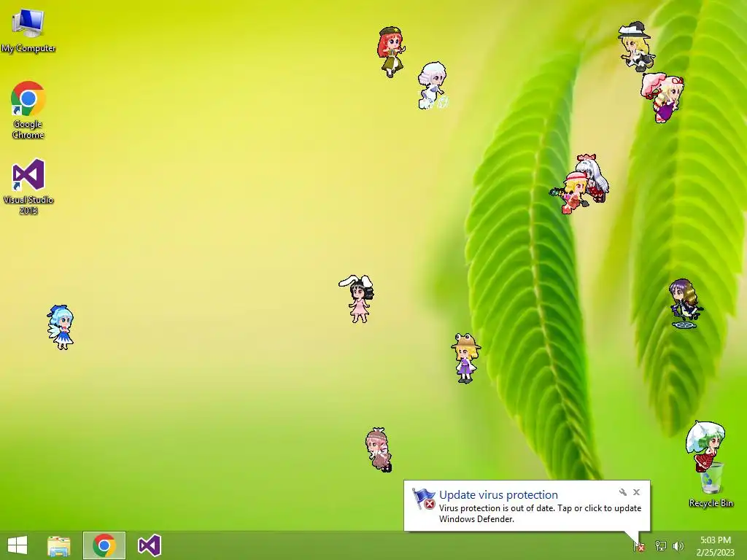Click the blonde mascot in frog hat
The height and width of the screenshot is (560, 747).
tap(465, 358)
